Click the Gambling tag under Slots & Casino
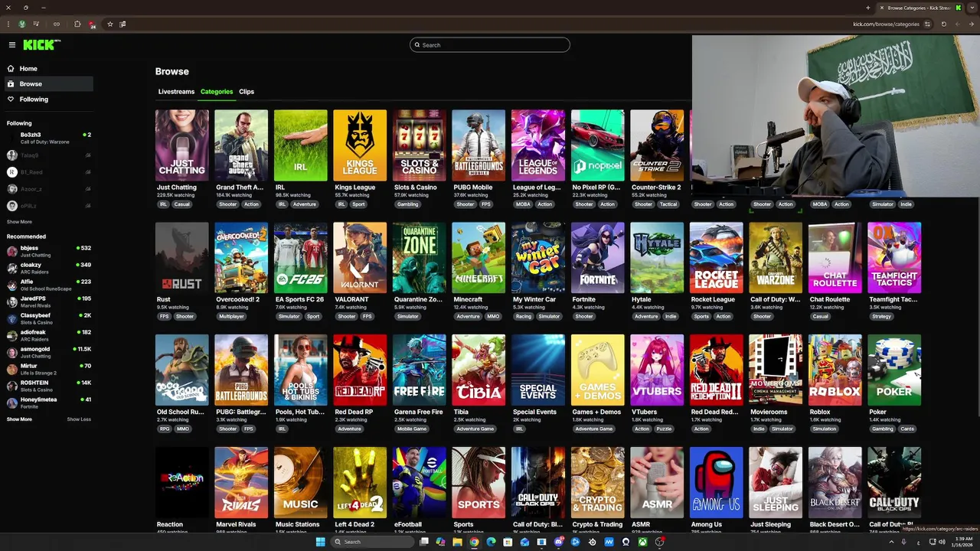The height and width of the screenshot is (551, 980). click(x=408, y=204)
